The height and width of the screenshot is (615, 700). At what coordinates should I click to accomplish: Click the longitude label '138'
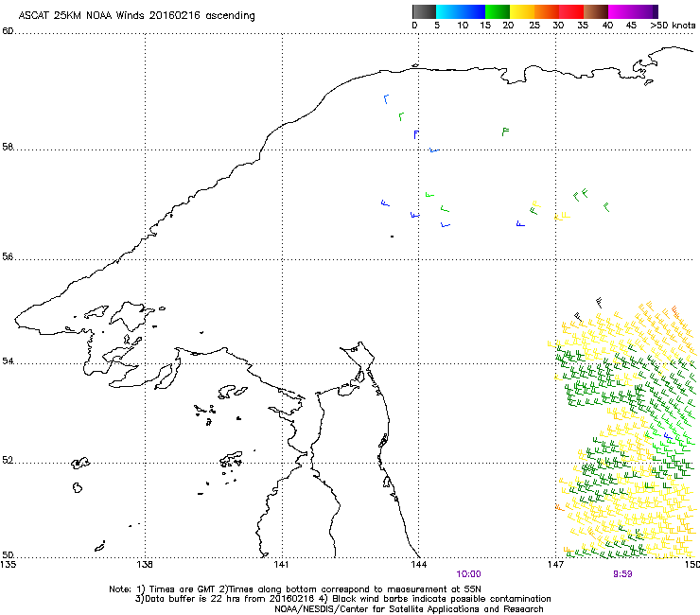[x=145, y=564]
